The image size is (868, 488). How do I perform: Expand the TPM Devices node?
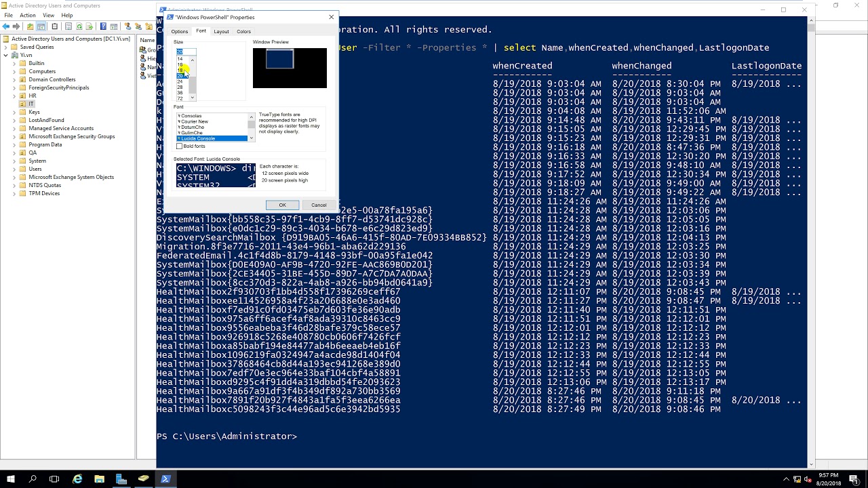14,193
